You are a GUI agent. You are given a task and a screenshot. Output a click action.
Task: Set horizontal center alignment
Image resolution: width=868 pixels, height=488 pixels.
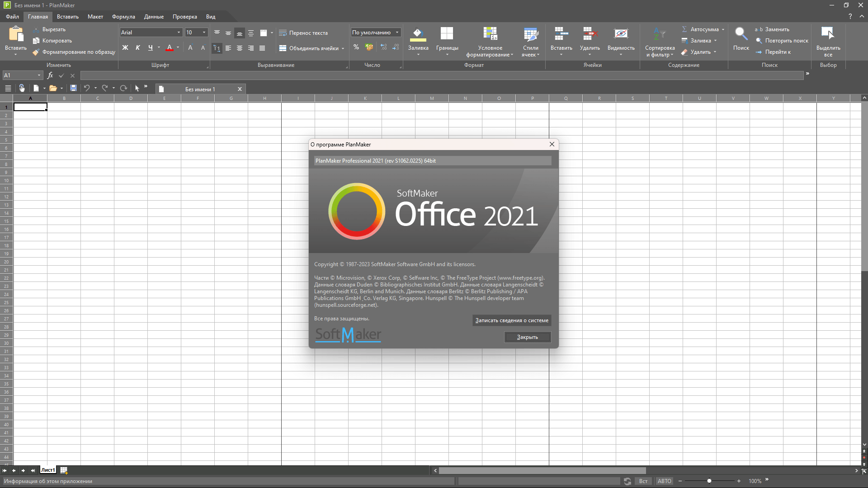tap(240, 48)
